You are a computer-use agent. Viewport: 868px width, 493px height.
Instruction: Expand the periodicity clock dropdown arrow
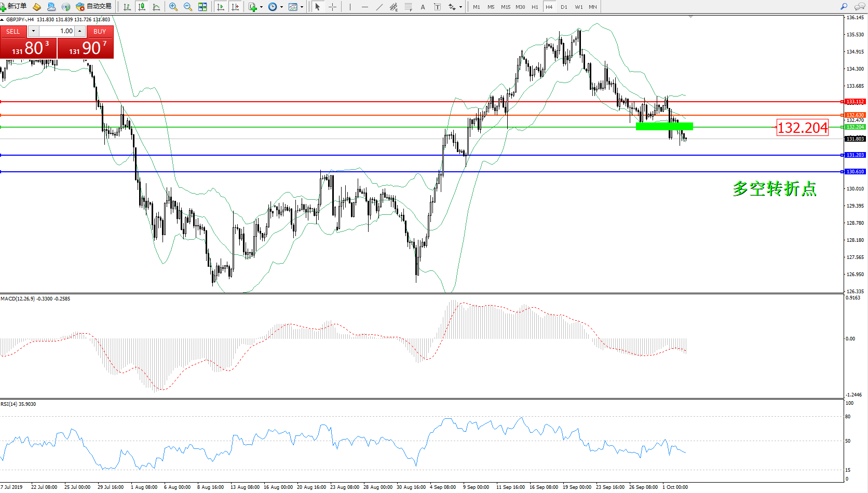click(x=281, y=7)
